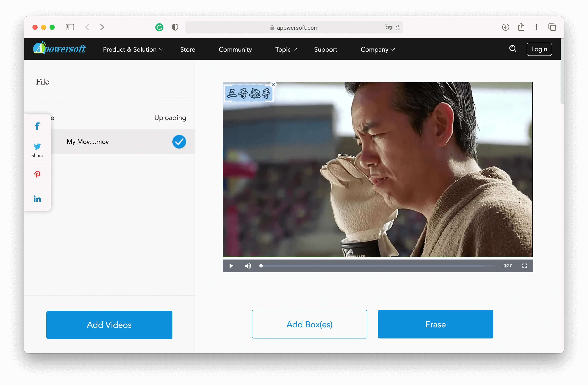
Task: Click the Login button
Action: point(539,49)
